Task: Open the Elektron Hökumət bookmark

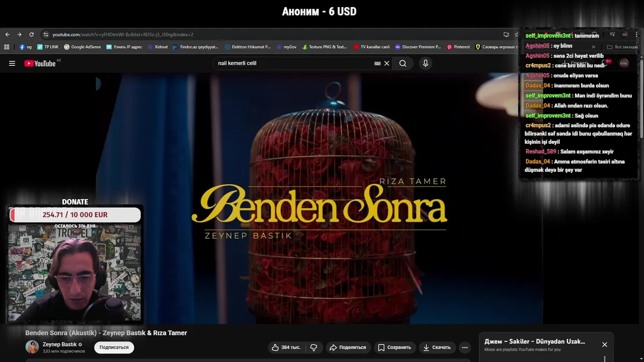Action: click(x=248, y=47)
